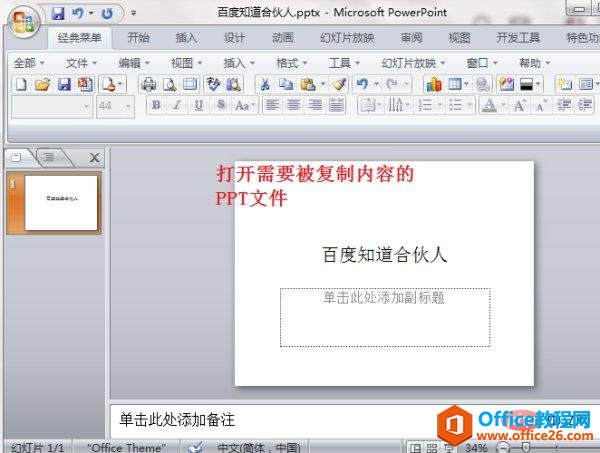
Task: Click the New blank presentation icon
Action: (21, 84)
